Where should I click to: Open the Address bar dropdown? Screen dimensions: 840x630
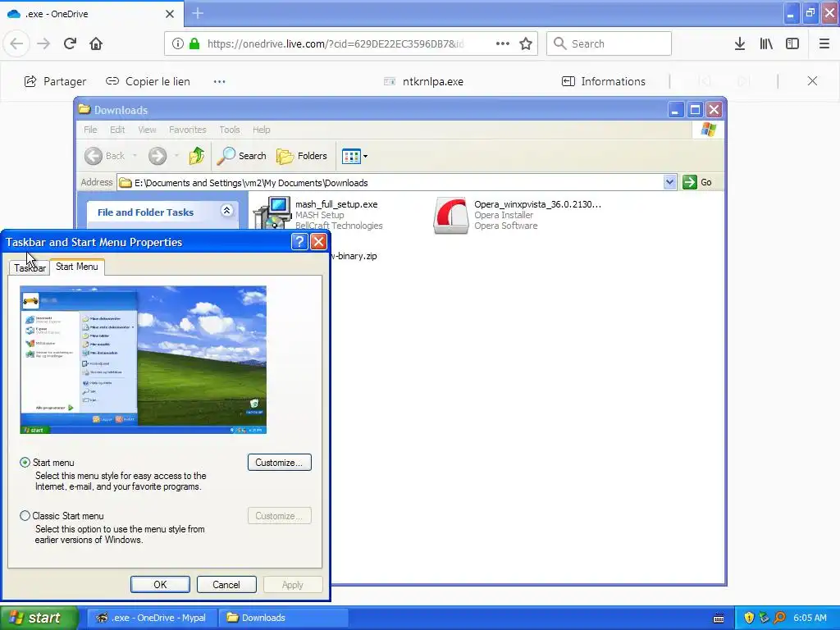[669, 182]
